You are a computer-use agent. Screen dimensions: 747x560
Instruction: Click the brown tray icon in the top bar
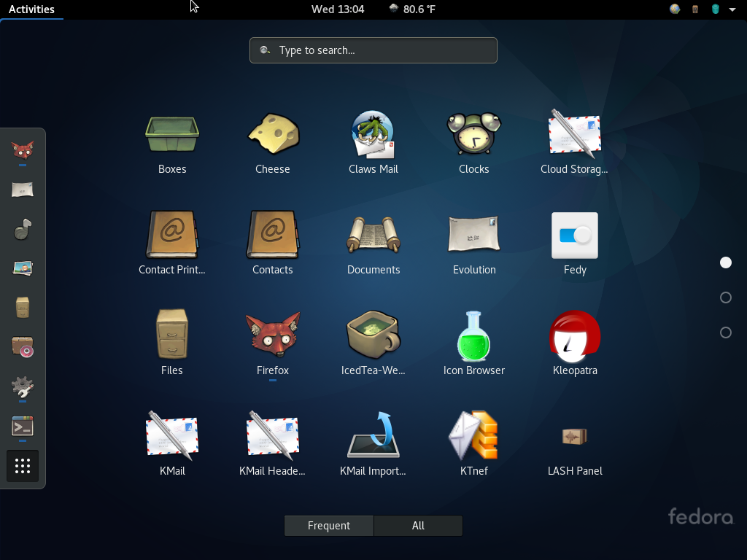click(695, 9)
